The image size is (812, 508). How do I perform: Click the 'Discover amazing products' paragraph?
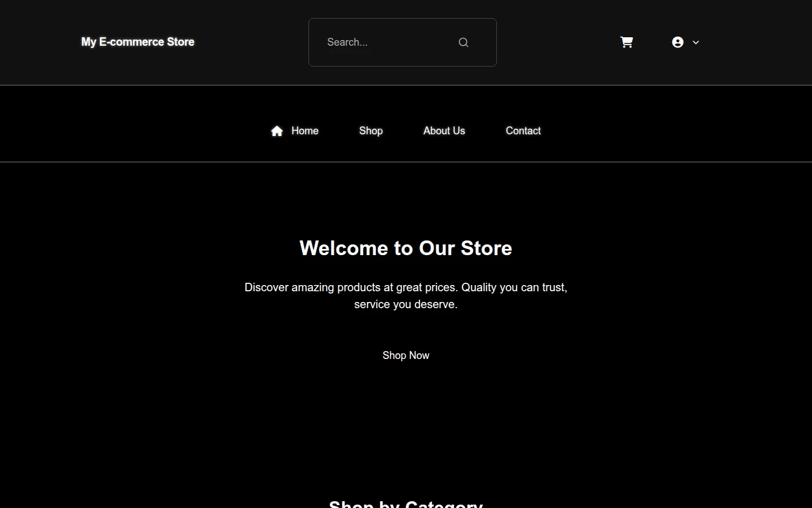[x=406, y=296]
